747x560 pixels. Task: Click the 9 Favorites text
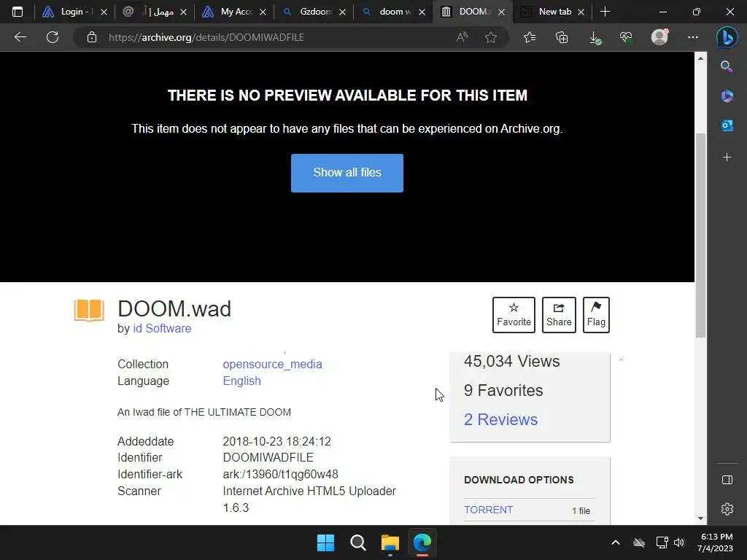point(503,391)
